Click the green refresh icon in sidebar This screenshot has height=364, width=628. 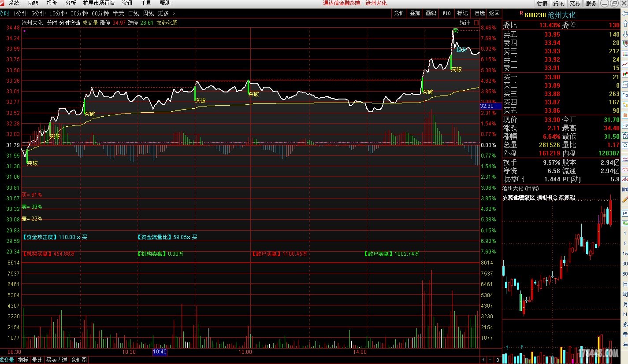[625, 224]
